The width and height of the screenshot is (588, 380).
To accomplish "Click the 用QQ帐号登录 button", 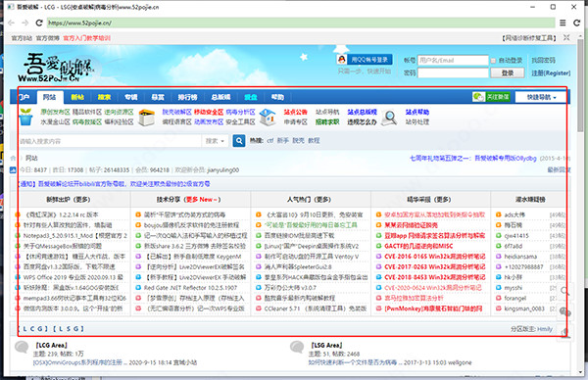I will click(x=365, y=60).
